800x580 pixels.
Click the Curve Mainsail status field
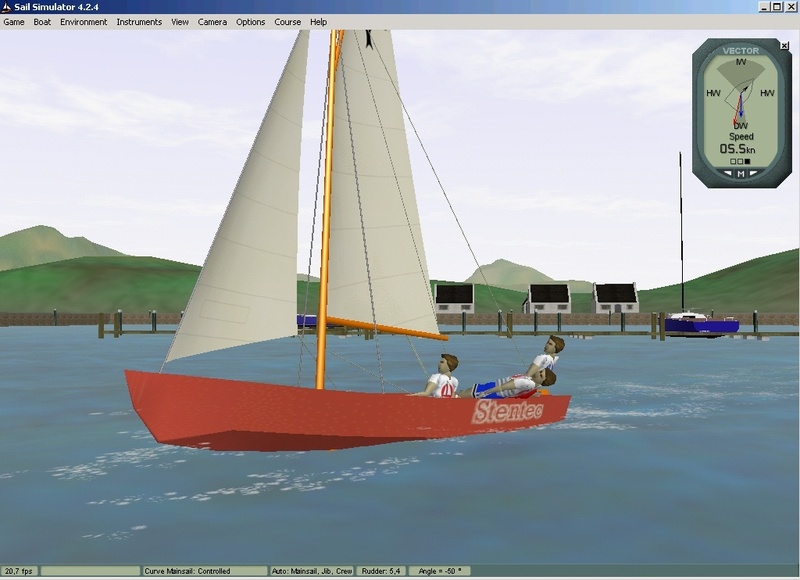[x=204, y=571]
